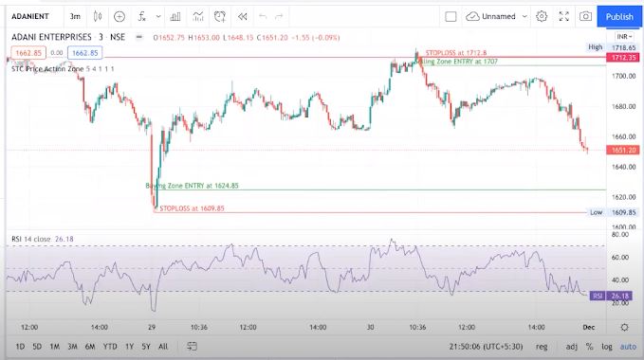The image size is (644, 360).
Task: Show All available data range
Action: tap(163, 347)
